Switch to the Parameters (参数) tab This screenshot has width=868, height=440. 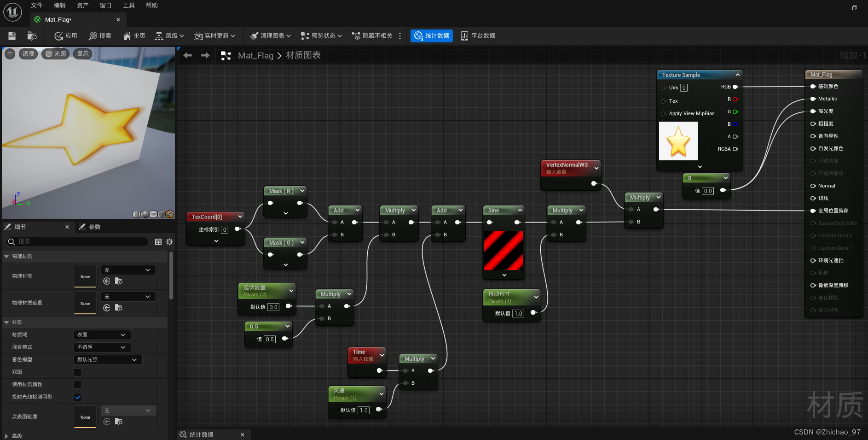[94, 227]
